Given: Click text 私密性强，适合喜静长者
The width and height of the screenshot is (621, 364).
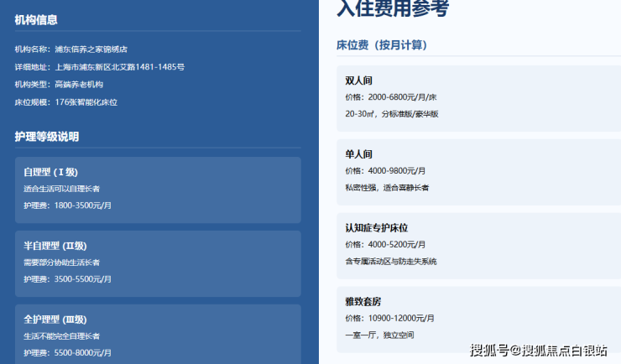Looking at the screenshot, I should 387,188.
